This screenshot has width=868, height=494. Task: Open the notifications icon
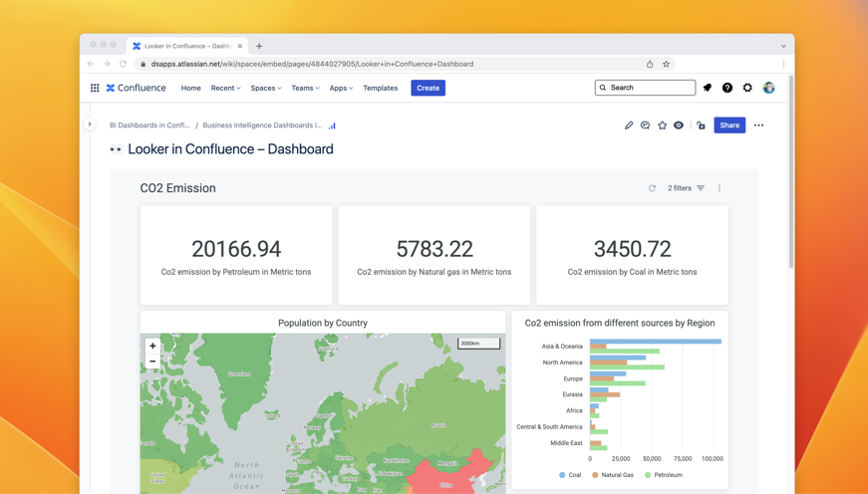coord(708,88)
